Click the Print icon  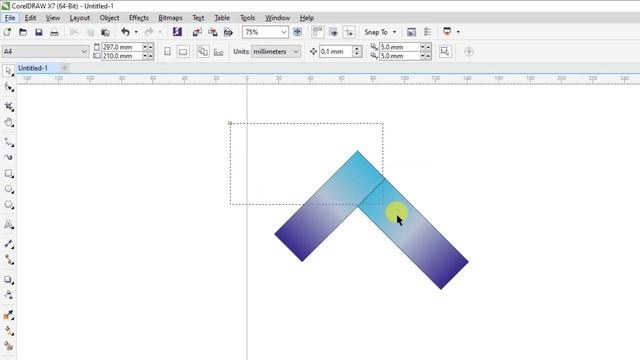[54, 32]
